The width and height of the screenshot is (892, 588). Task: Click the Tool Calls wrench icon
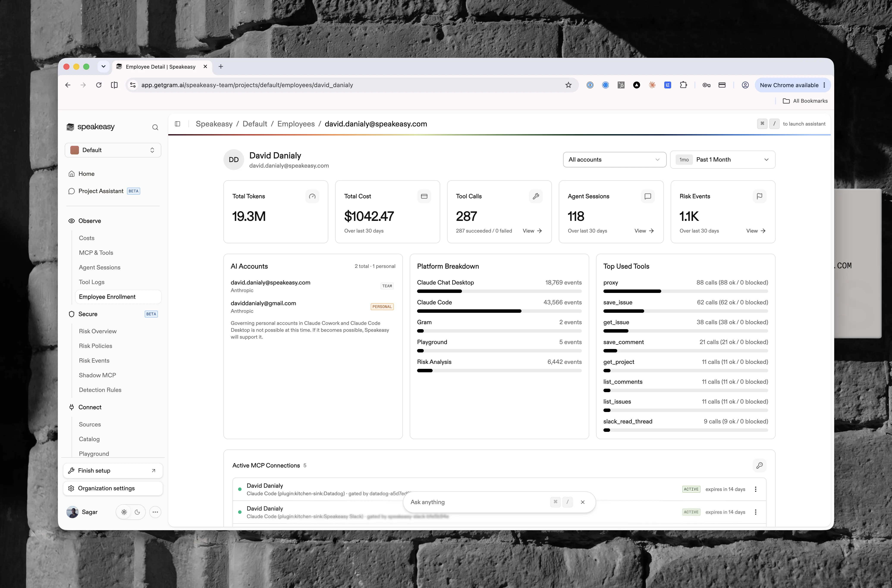(x=536, y=196)
